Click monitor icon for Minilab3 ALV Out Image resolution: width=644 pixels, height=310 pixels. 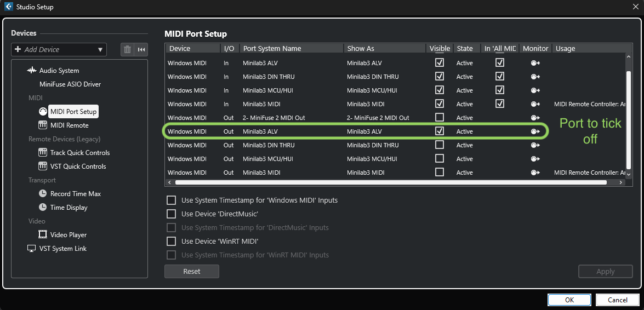pos(535,131)
